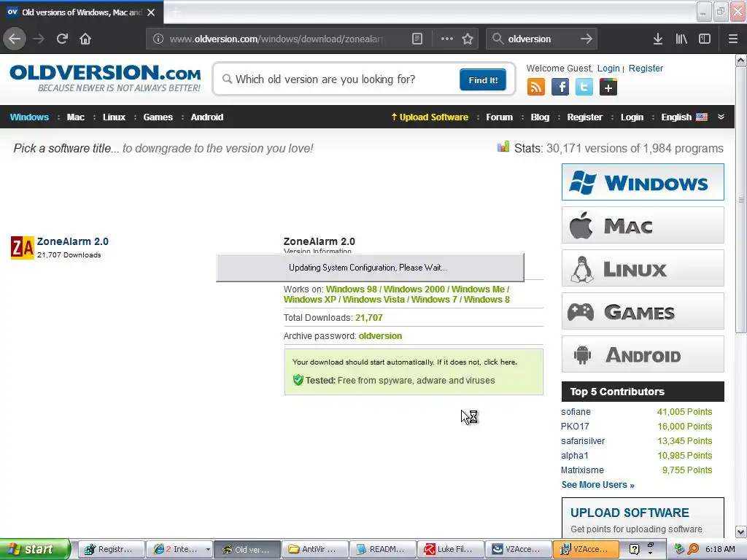The height and width of the screenshot is (560, 747).
Task: Switch to the README taskbar button
Action: click(383, 549)
